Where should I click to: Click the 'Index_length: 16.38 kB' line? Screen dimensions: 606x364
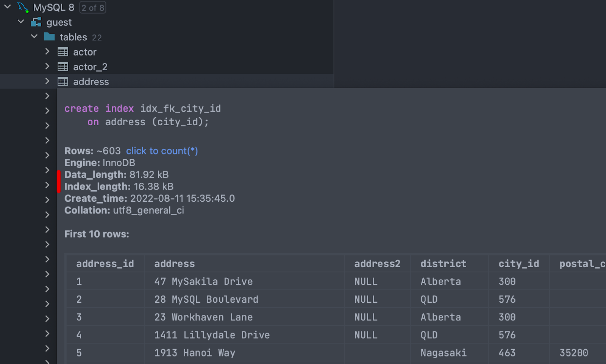pyautogui.click(x=119, y=187)
